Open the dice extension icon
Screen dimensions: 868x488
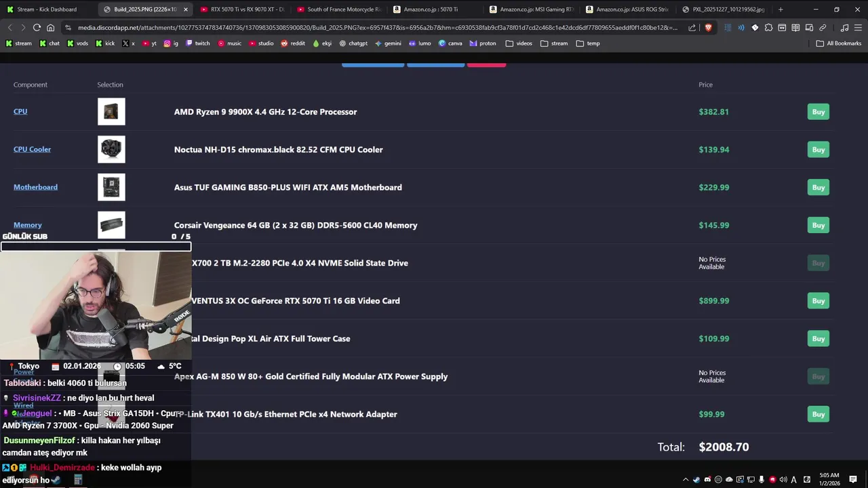click(x=755, y=28)
